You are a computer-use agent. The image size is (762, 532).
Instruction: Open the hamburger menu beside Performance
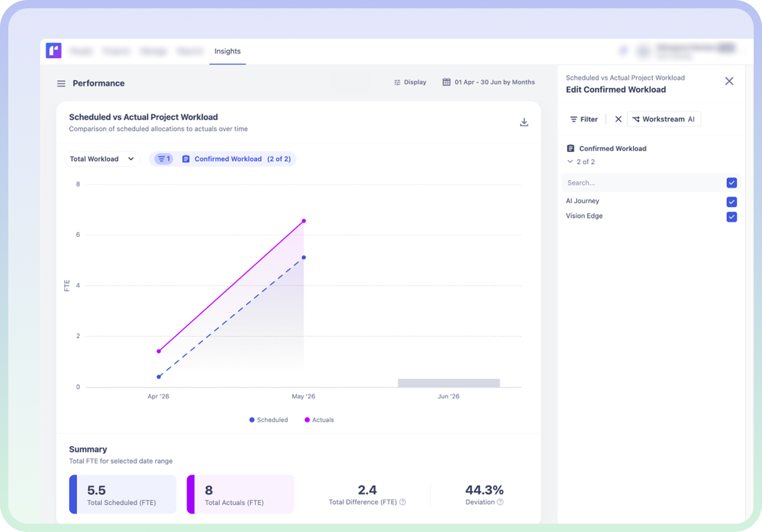(61, 84)
